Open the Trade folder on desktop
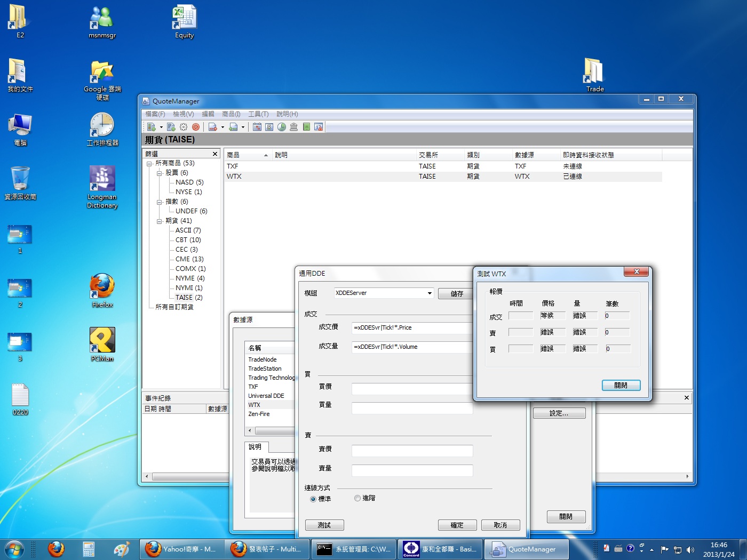The image size is (747, 560). 595,75
